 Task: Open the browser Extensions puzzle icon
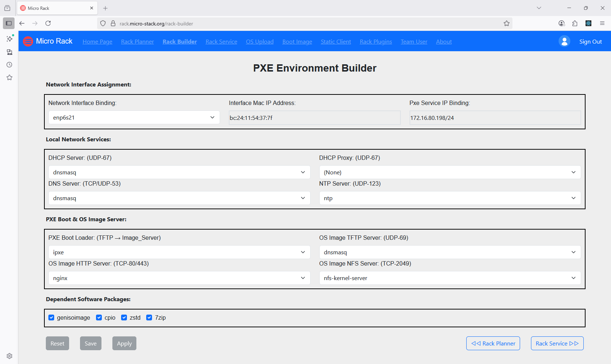click(575, 23)
